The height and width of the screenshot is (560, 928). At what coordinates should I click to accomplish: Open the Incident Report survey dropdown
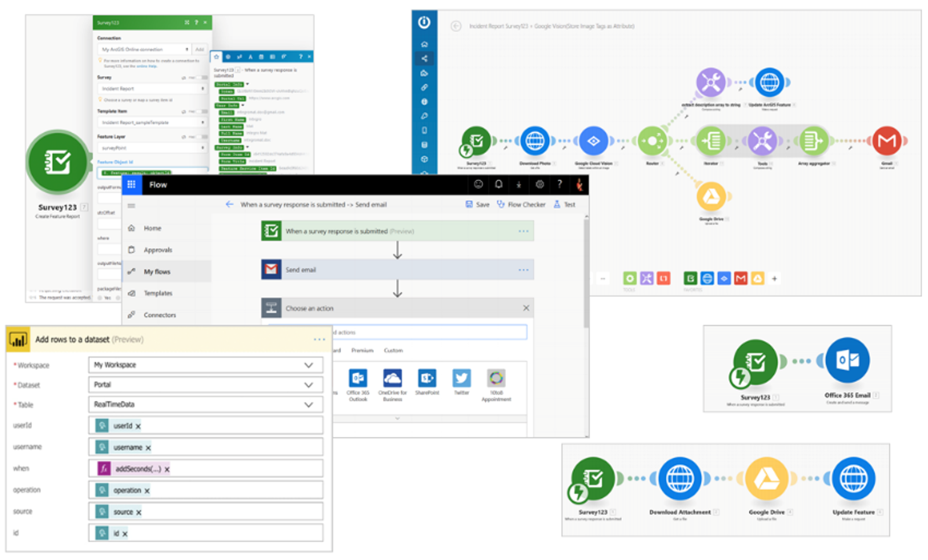[152, 88]
